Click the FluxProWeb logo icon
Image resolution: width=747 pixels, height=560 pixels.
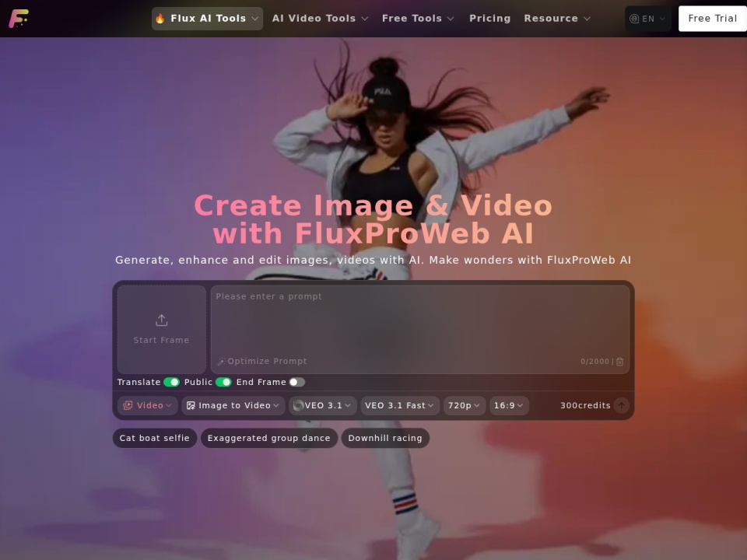[19, 18]
